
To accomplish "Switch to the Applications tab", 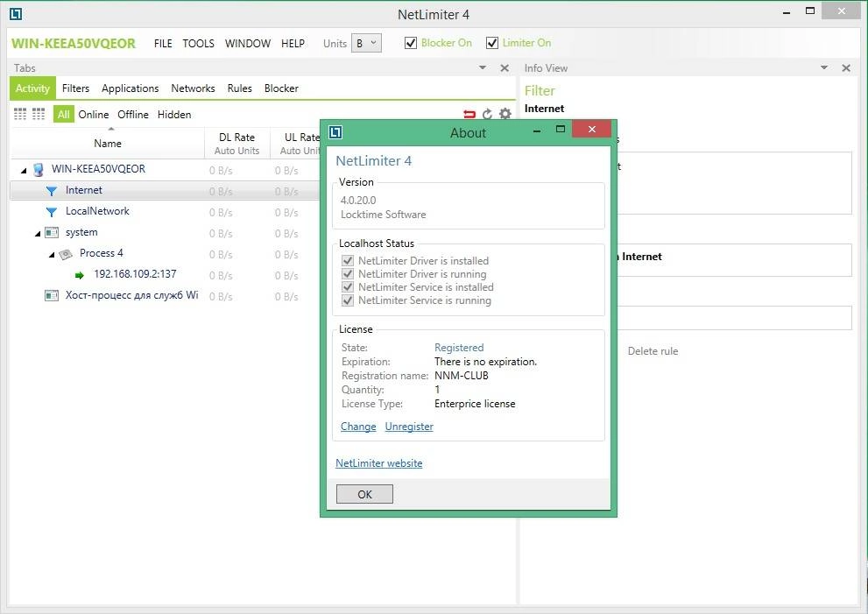I will (x=131, y=88).
